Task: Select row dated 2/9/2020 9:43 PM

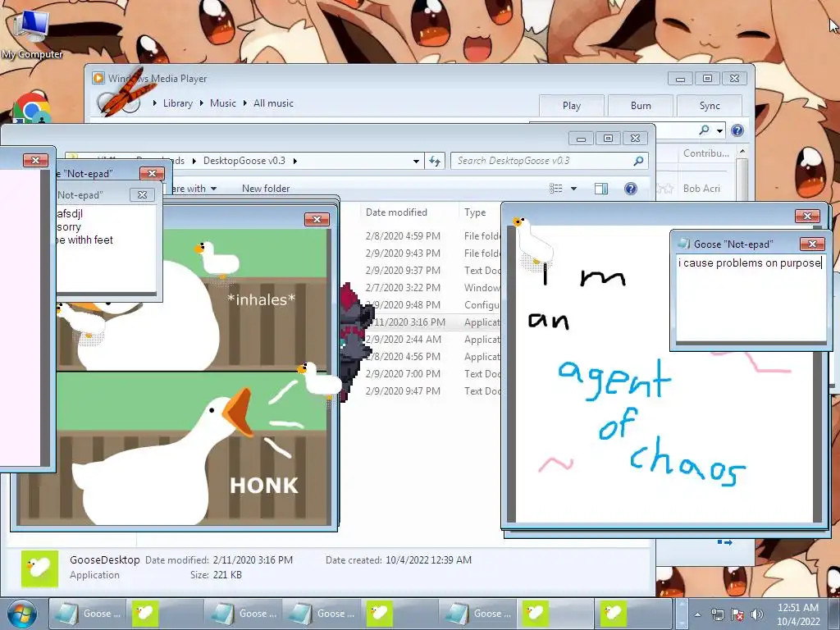Action: tap(431, 253)
